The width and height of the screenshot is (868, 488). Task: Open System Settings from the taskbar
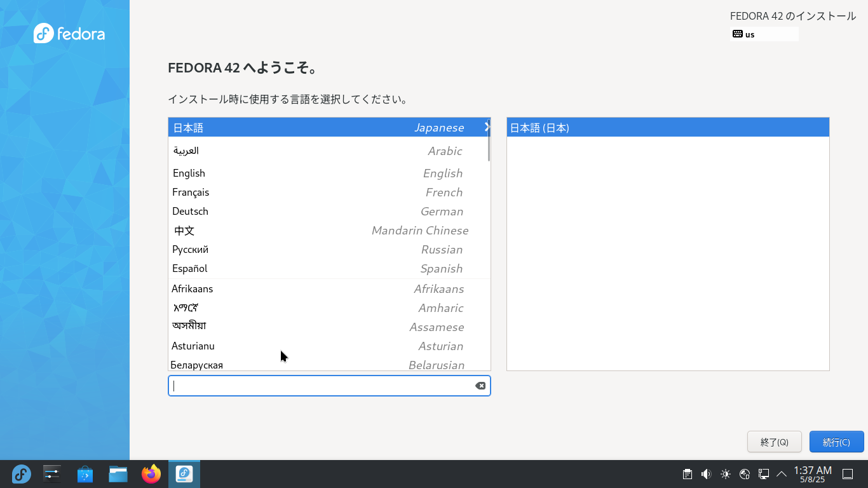52,474
